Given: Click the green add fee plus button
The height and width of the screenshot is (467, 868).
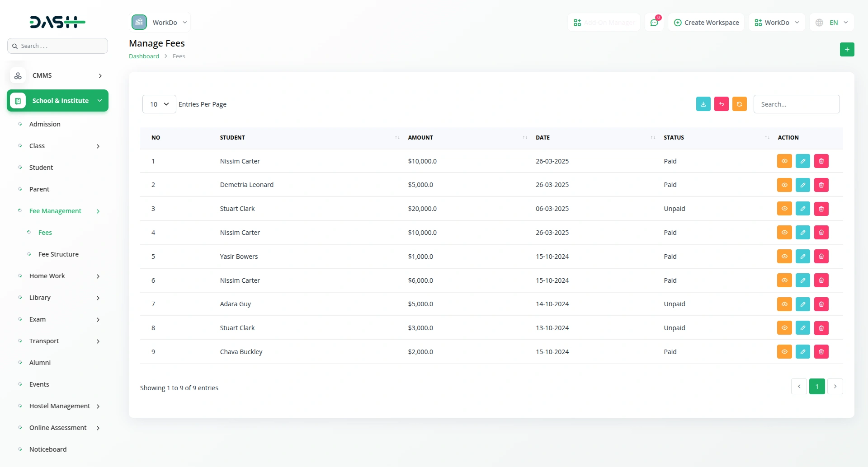Looking at the screenshot, I should click(x=847, y=50).
